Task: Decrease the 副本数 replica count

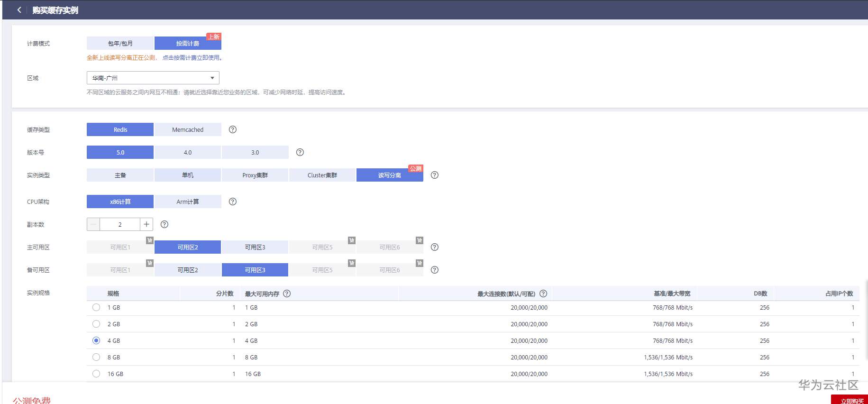Action: [93, 224]
